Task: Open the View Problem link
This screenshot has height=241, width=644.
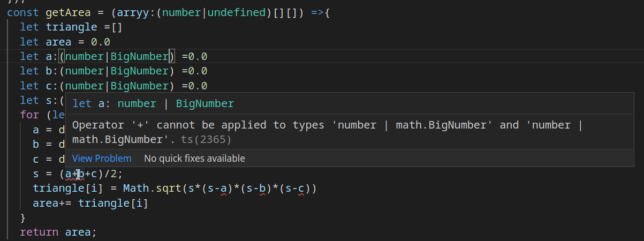Action: [x=102, y=159]
